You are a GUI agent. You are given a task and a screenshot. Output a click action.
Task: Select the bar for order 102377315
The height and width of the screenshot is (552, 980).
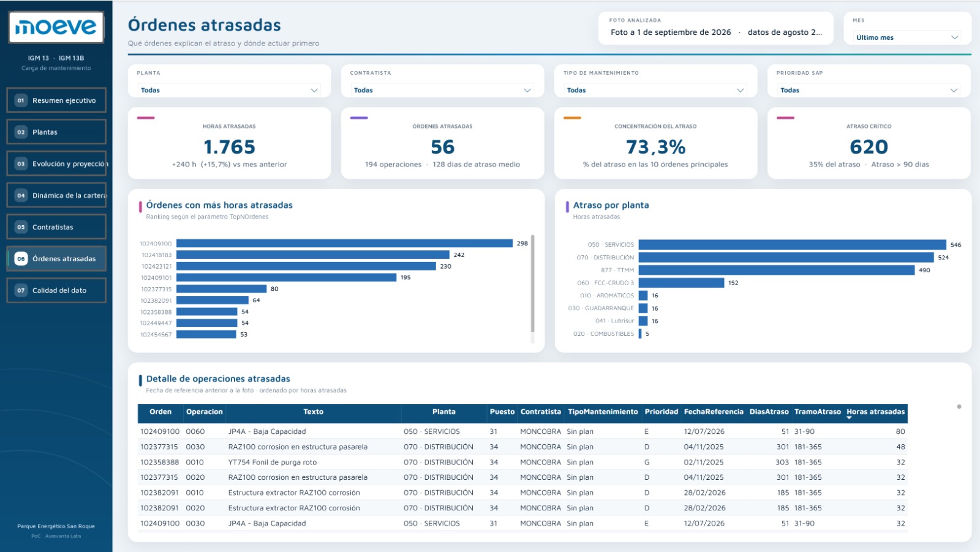pos(222,289)
